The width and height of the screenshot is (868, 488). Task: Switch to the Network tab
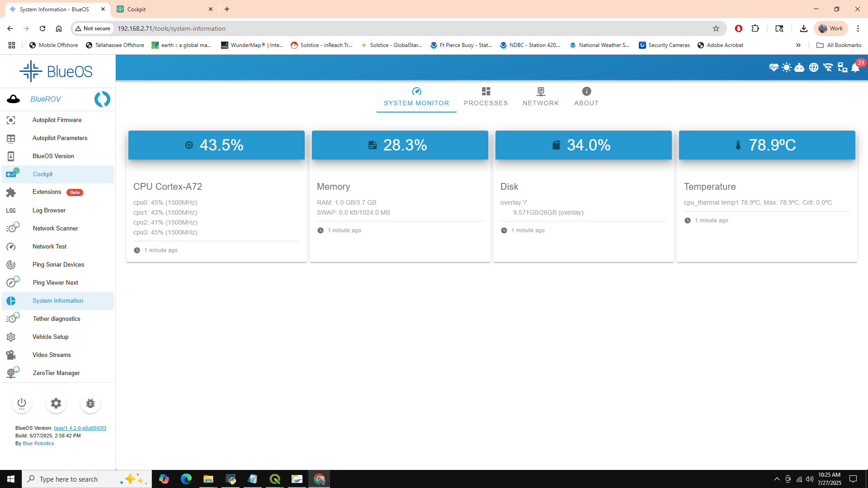(x=541, y=97)
